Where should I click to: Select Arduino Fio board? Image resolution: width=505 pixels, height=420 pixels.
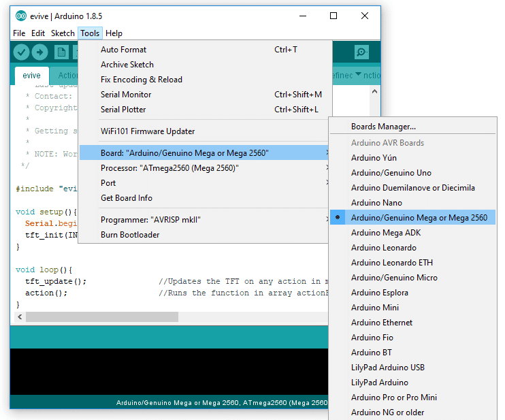tap(412, 338)
